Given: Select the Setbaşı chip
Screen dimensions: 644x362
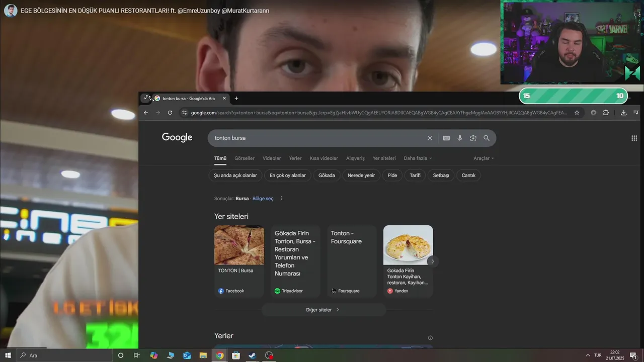Looking at the screenshot, I should pyautogui.click(x=441, y=175).
